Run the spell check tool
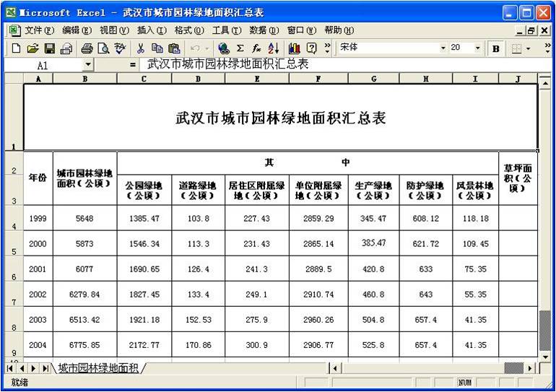 tap(120, 48)
